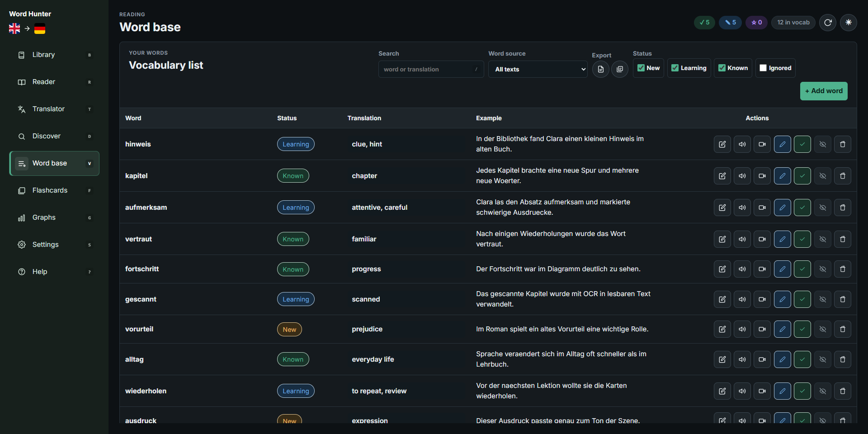The width and height of the screenshot is (868, 434).
Task: Click the video camera icon for fortschritt
Action: (762, 269)
